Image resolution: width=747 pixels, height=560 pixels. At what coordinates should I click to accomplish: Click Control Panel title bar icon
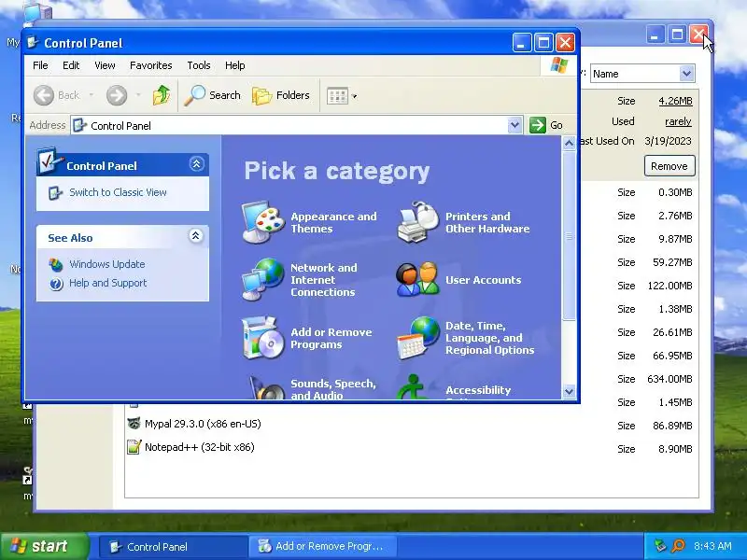click(33, 42)
